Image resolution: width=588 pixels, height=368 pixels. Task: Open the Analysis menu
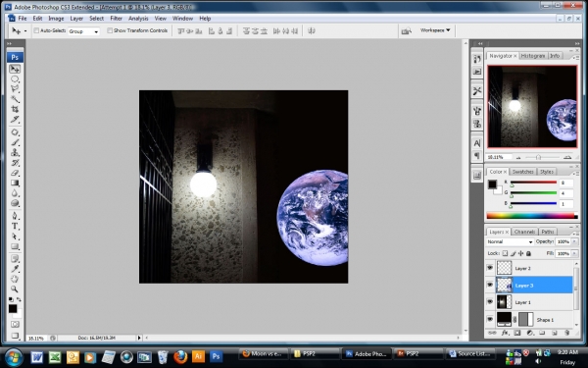click(x=138, y=19)
